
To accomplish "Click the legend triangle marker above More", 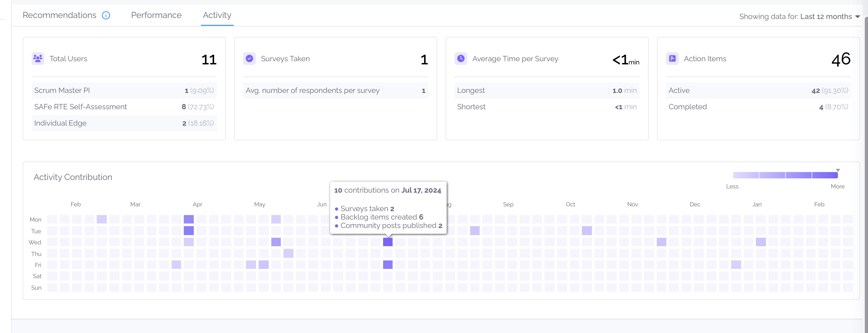I will tap(838, 170).
